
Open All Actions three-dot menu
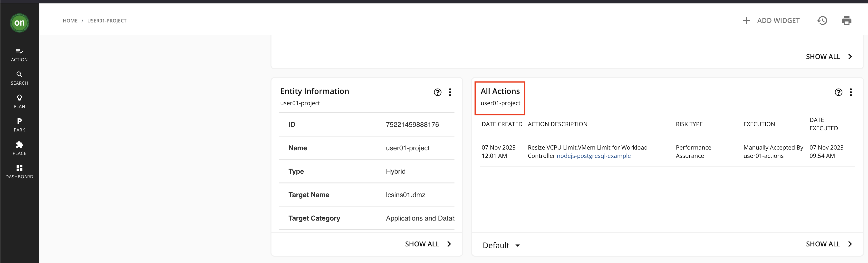851,92
